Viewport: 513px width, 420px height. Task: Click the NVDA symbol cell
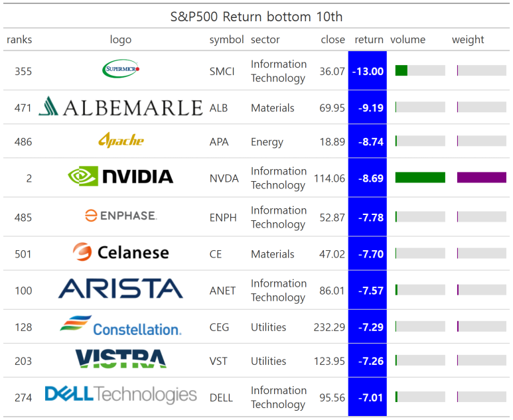[x=224, y=178]
